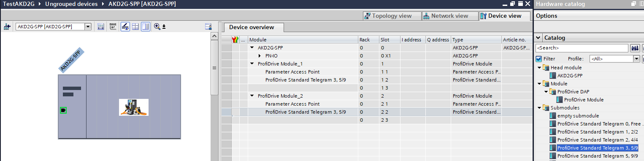
Task: Select the Device view tab
Action: [505, 16]
